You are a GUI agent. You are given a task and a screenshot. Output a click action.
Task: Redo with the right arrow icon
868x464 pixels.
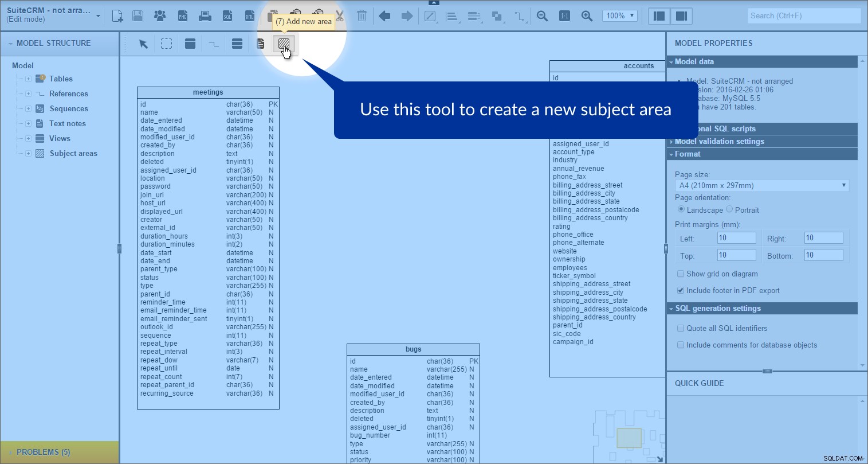(407, 16)
